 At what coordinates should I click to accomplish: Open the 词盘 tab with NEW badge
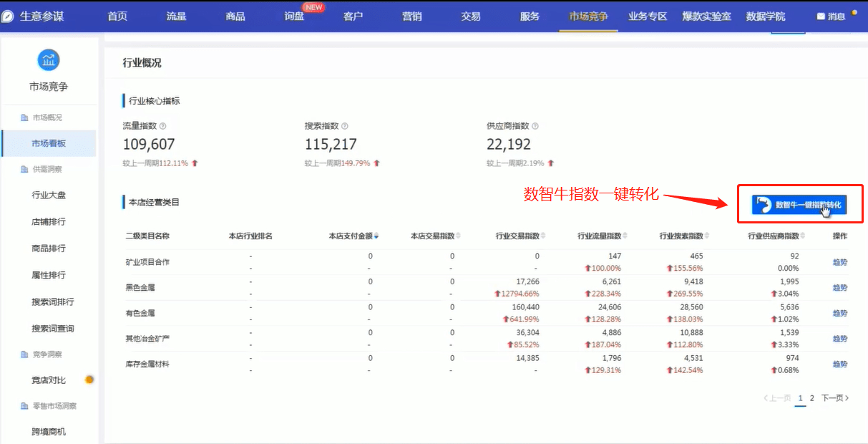[294, 16]
